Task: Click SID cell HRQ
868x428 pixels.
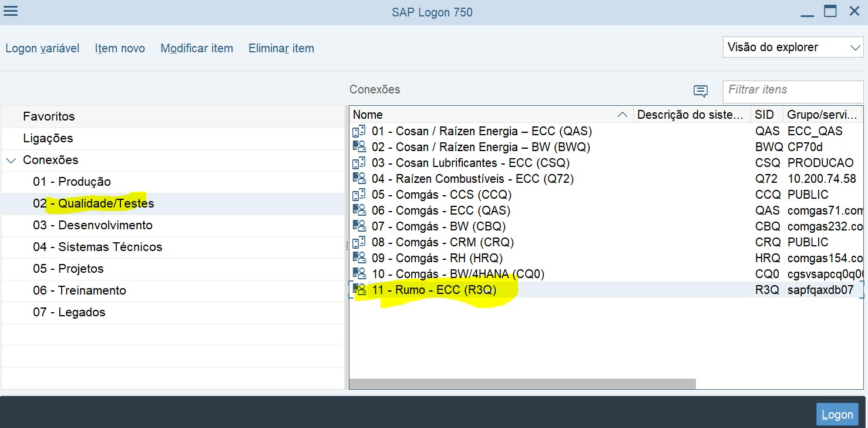Action: tap(768, 258)
